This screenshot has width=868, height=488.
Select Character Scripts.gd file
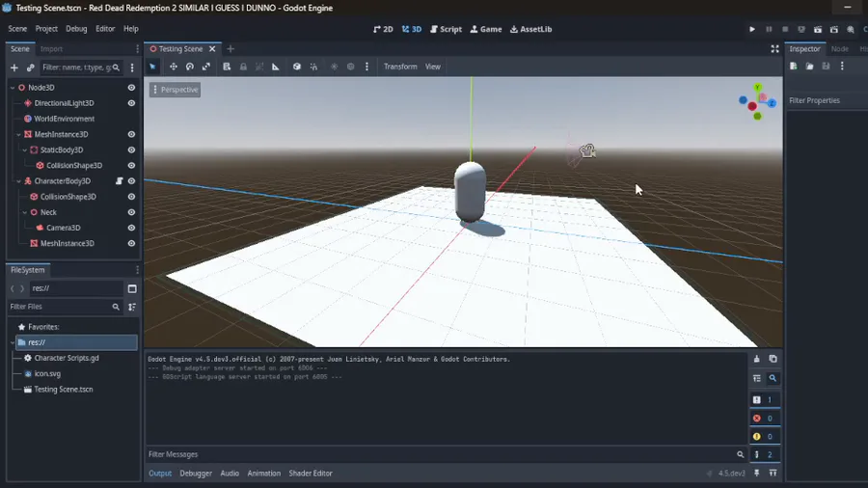[67, 358]
